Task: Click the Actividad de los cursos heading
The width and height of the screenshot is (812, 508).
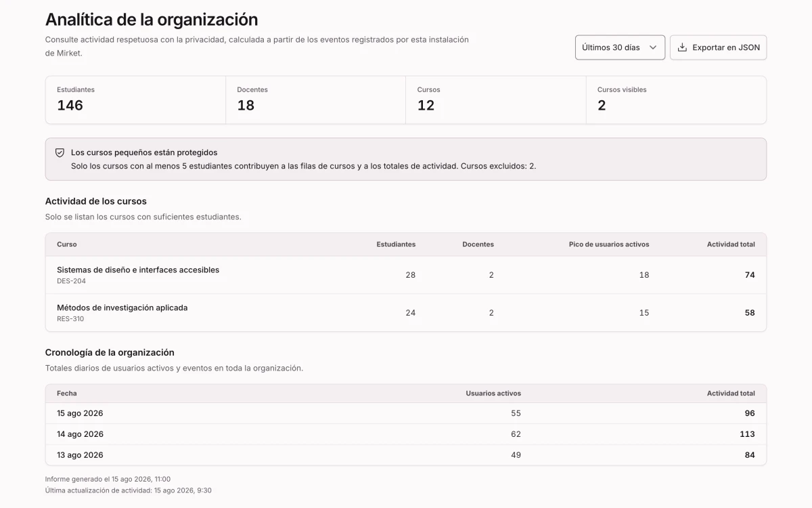Action: coord(96,201)
